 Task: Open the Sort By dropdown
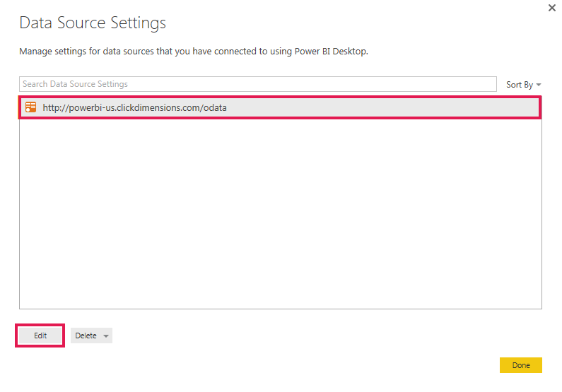point(523,85)
